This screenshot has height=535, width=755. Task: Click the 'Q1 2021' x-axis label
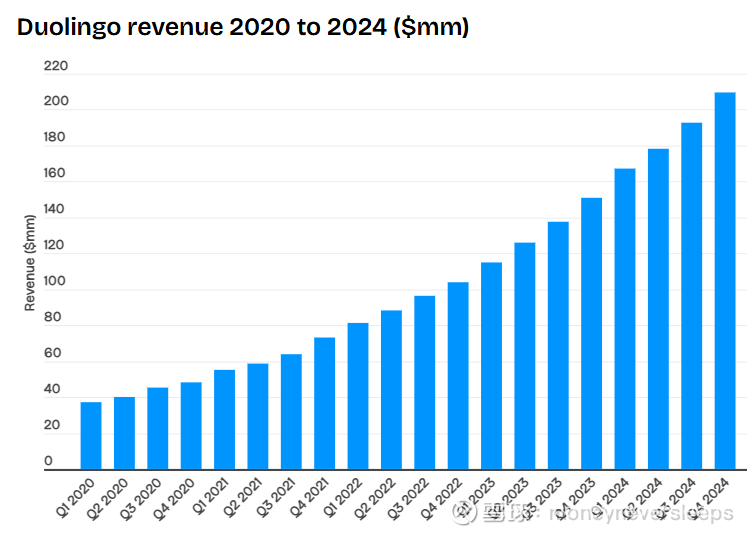[209, 496]
